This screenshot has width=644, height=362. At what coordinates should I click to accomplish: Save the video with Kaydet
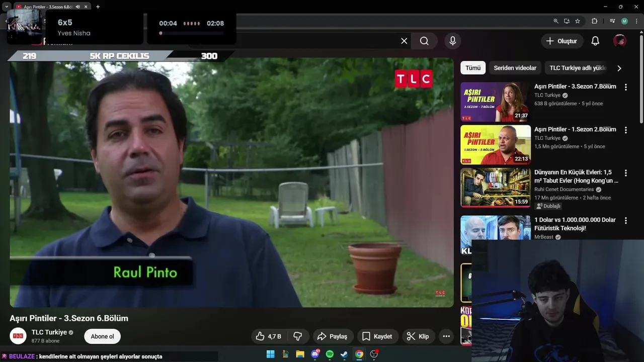[377, 336]
